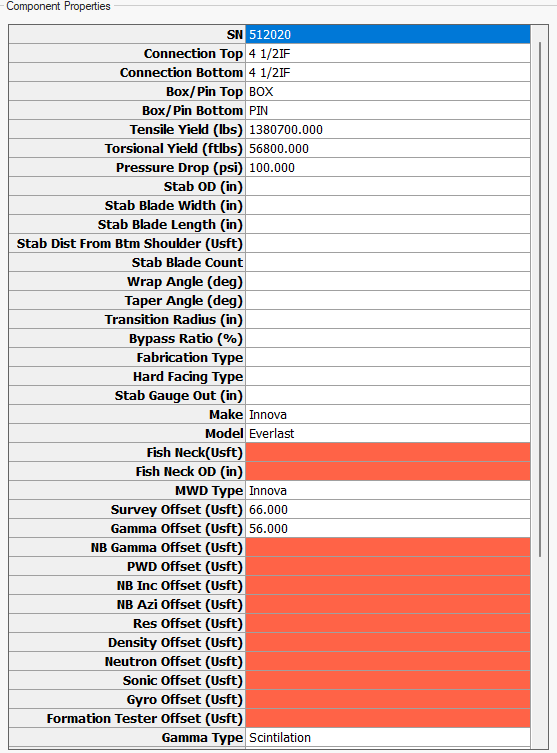This screenshot has width=557, height=753.
Task: Click the Connection Bottom value cell
Action: [x=388, y=73]
